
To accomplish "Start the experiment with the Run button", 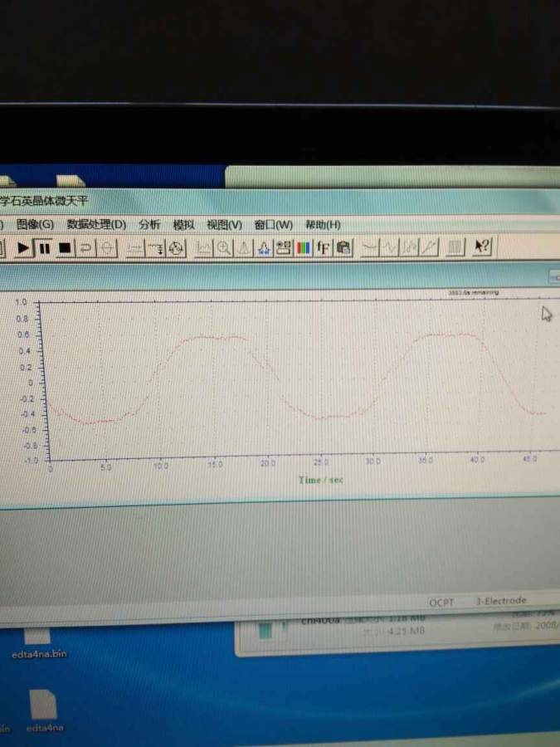I will 23,247.
